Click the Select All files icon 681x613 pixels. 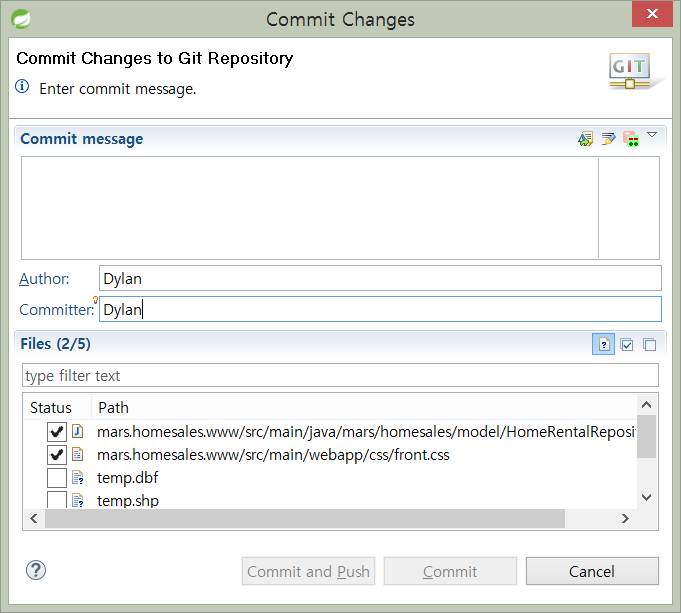pyautogui.click(x=627, y=345)
